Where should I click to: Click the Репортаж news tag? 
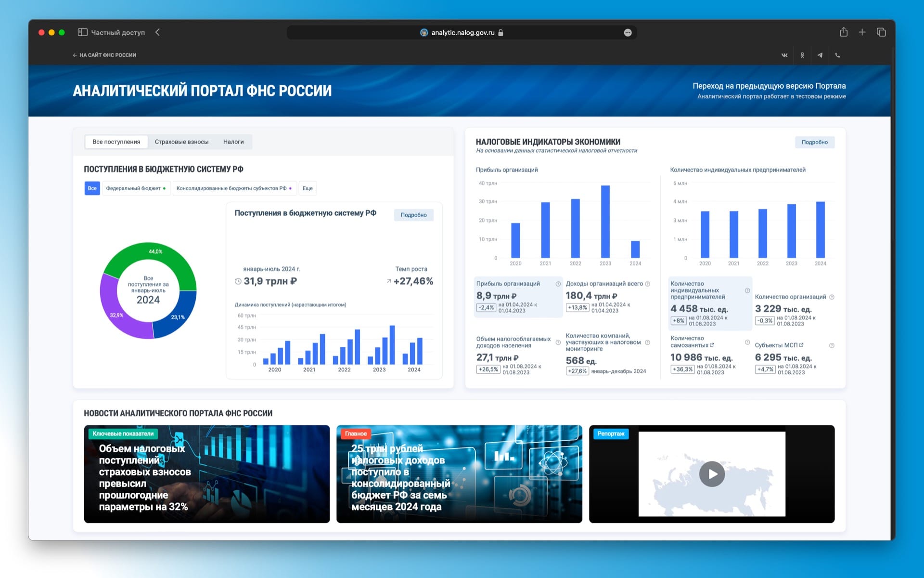611,433
